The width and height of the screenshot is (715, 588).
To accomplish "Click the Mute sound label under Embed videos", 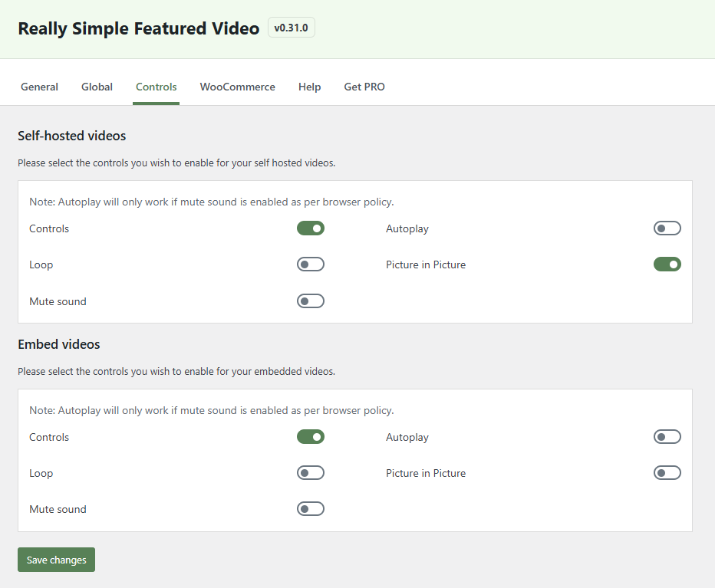I will [58, 508].
